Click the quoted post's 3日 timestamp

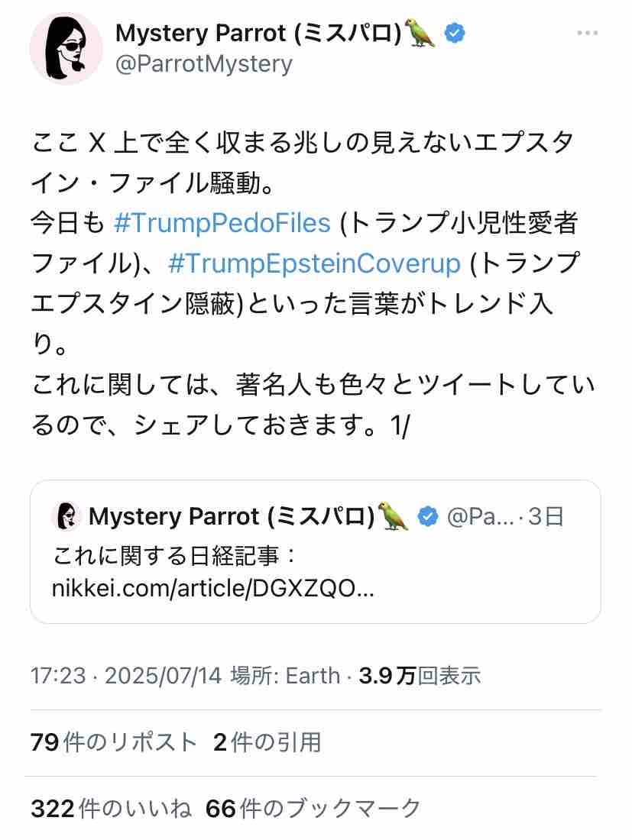[546, 517]
